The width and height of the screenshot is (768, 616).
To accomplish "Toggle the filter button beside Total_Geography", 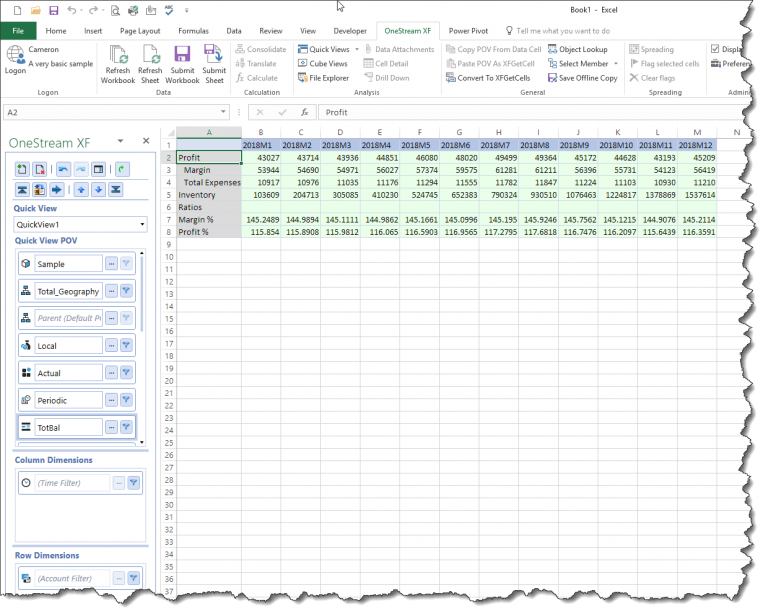I will coord(126,291).
